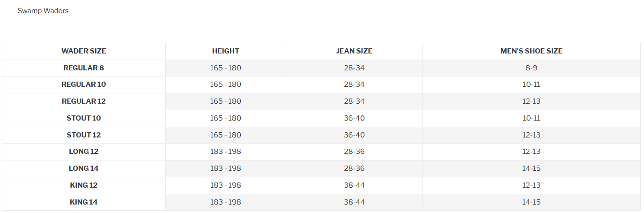The image size is (644, 213).
Task: Click height 183 - 198 in KING 12 row
Action: [x=226, y=185]
